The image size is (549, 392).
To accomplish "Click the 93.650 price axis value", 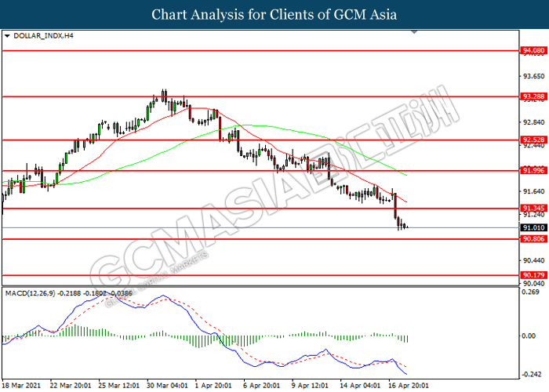I will 533,76.
